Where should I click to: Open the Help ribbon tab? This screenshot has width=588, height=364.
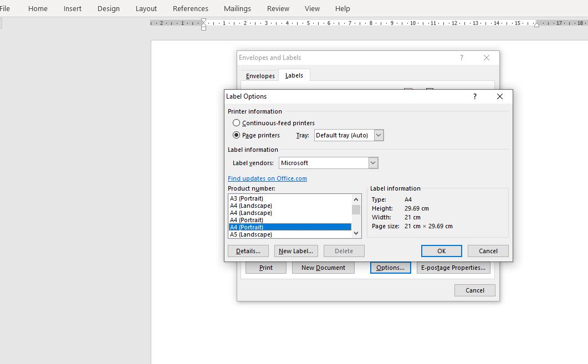tap(342, 8)
